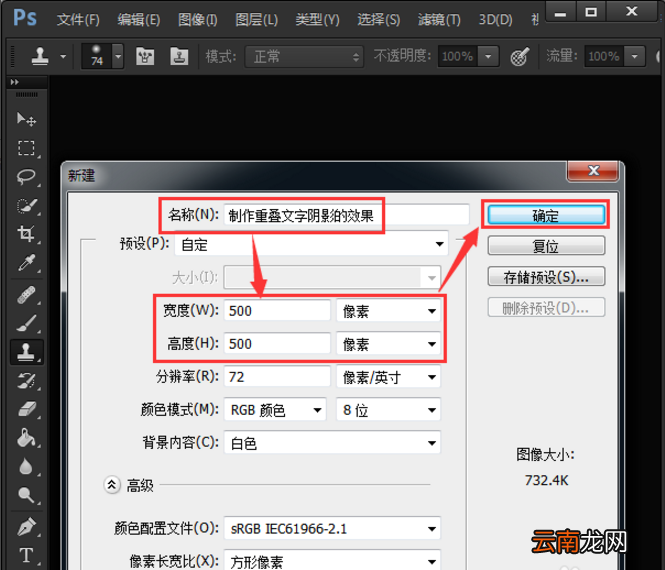Select the History Brush tool
Image resolution: width=665 pixels, height=570 pixels.
coord(26,381)
